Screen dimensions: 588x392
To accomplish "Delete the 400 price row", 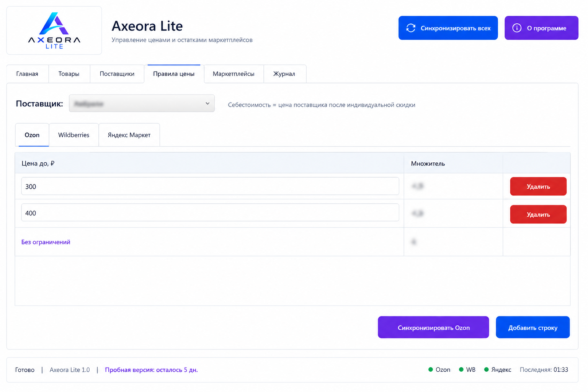I will coord(538,214).
